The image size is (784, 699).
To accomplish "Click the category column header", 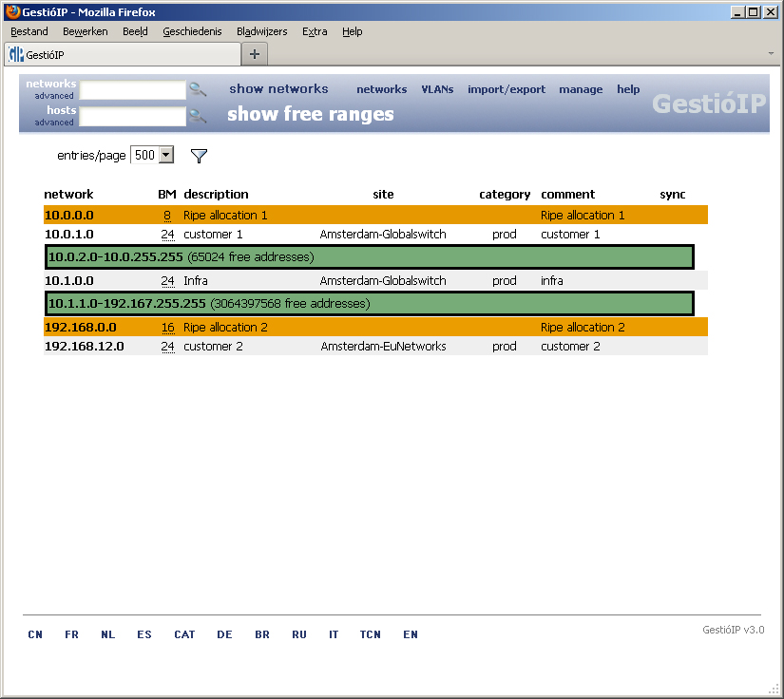I will click(x=505, y=195).
